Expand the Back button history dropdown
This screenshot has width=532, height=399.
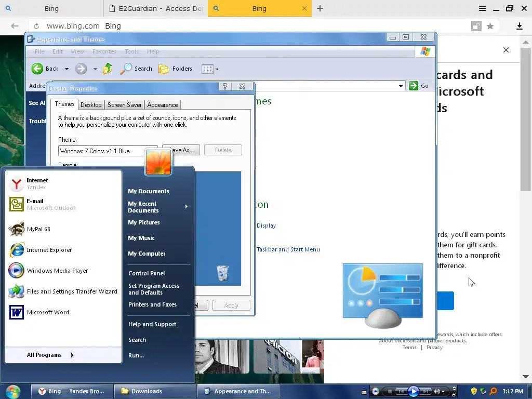66,69
